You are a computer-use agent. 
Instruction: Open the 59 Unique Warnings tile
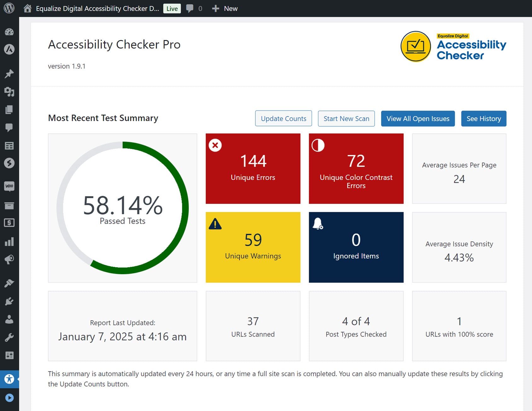253,247
